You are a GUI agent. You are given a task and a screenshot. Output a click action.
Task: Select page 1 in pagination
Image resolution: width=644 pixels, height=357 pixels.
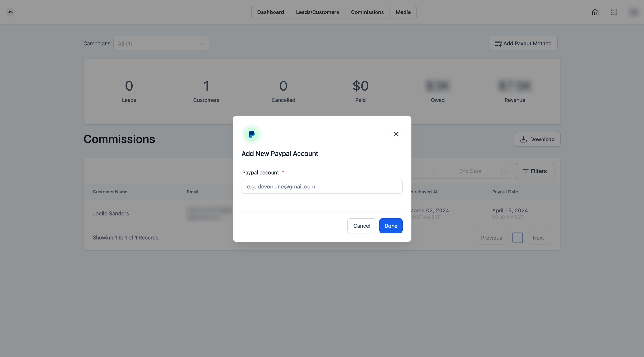[x=517, y=238]
